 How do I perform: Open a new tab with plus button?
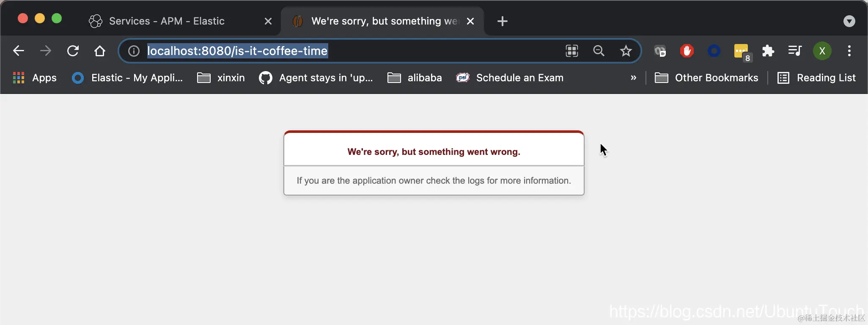[x=502, y=21]
